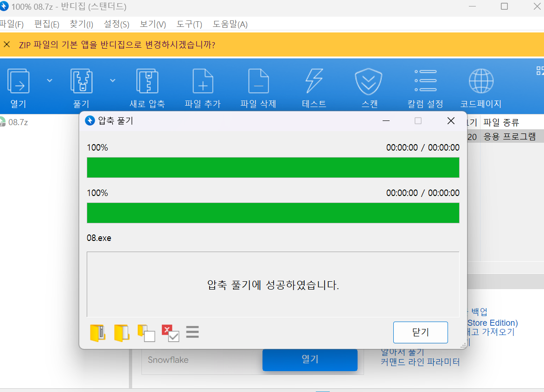This screenshot has width=544, height=392.
Task: Minimize the 압축 풀기 dialog
Action: (386, 120)
